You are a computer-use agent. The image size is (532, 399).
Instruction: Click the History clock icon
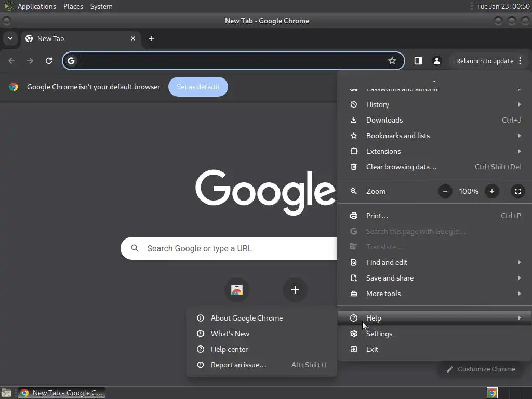pos(353,104)
